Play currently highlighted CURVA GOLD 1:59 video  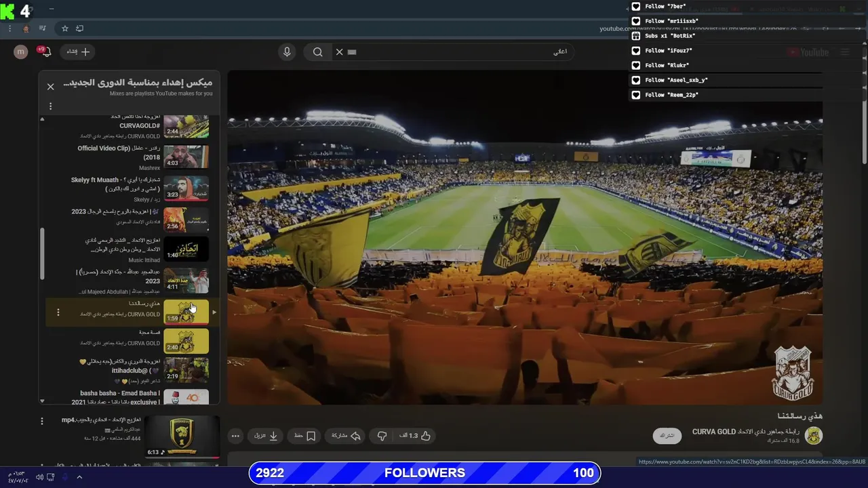[x=186, y=312]
